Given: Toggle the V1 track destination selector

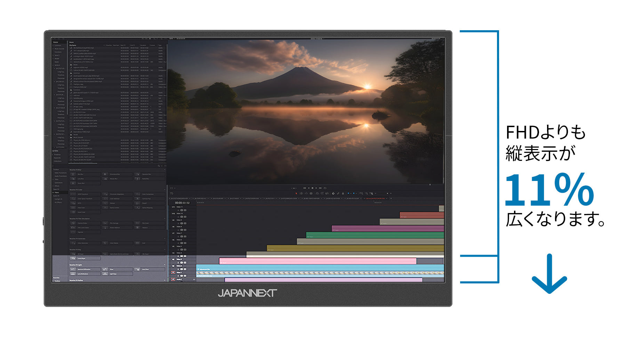Looking at the screenshot, I should pos(173,272).
